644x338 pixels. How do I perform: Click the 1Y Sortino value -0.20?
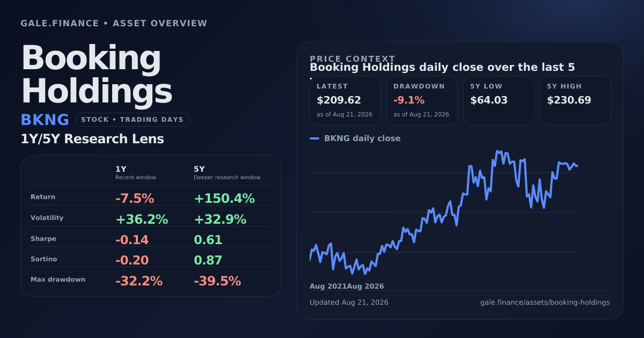pos(132,260)
